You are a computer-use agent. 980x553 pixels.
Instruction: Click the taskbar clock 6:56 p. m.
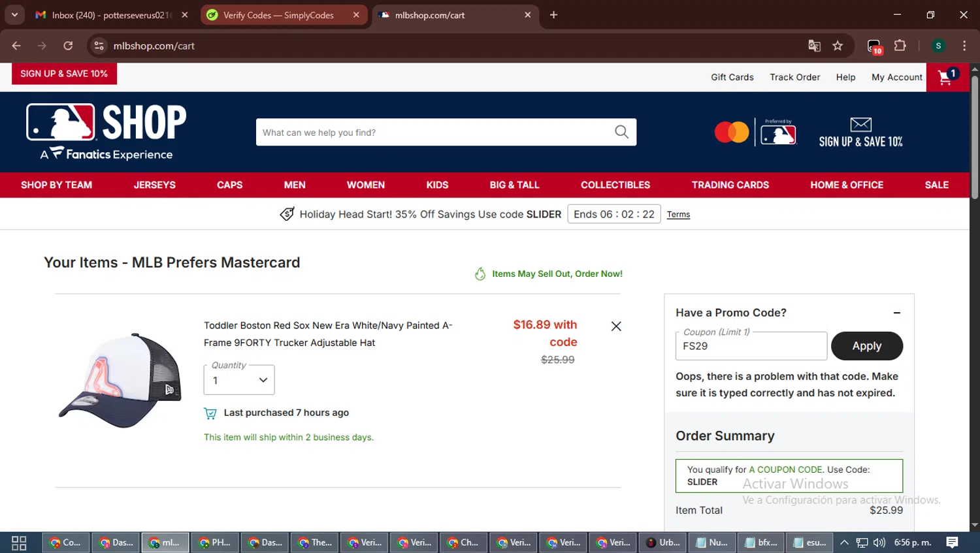[x=913, y=543]
